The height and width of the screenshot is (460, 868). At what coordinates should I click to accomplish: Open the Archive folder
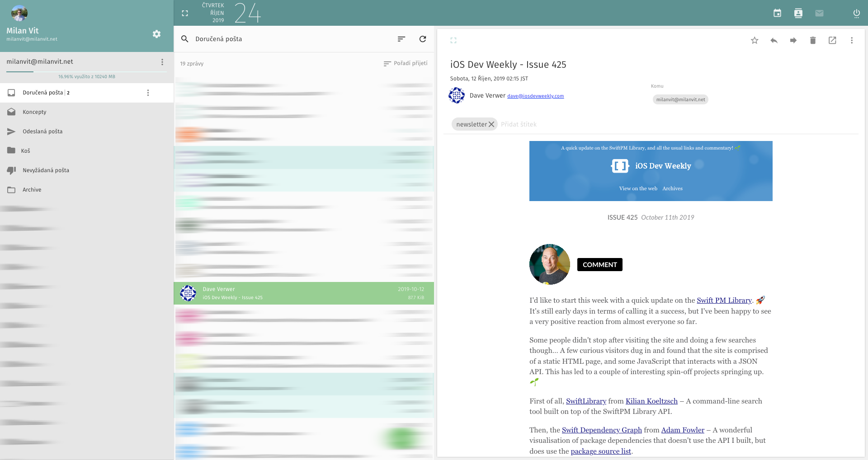coord(87,190)
